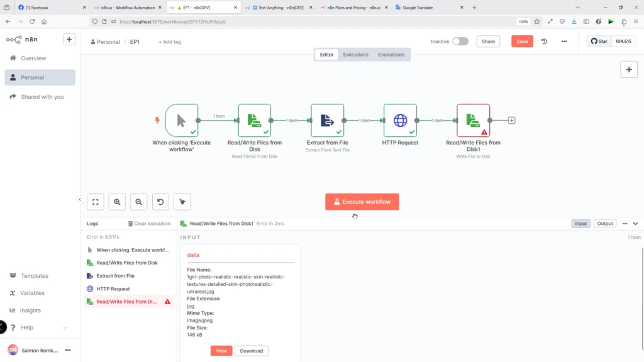The height and width of the screenshot is (362, 644).
Task: Zoom out on the workflow canvas
Action: 138,202
